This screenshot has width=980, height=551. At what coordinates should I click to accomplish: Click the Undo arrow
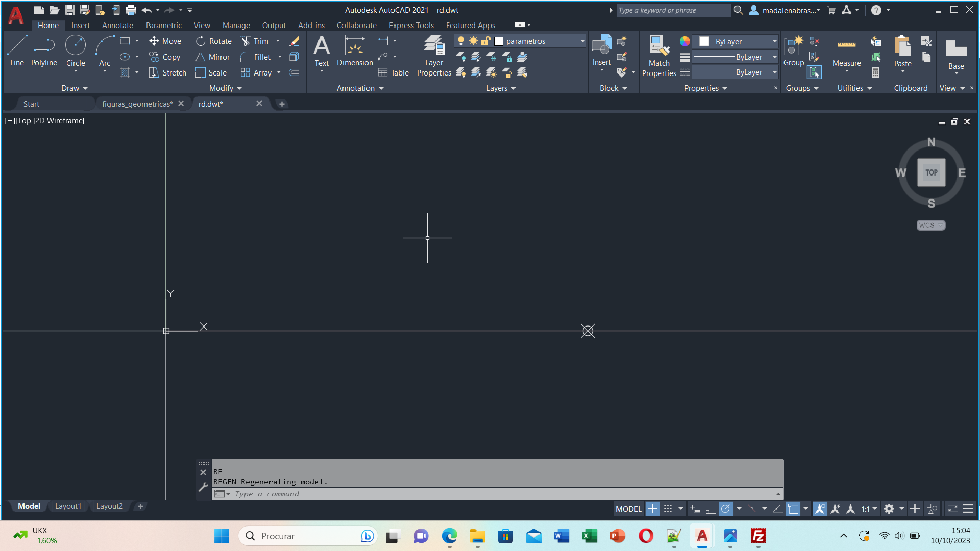point(146,10)
